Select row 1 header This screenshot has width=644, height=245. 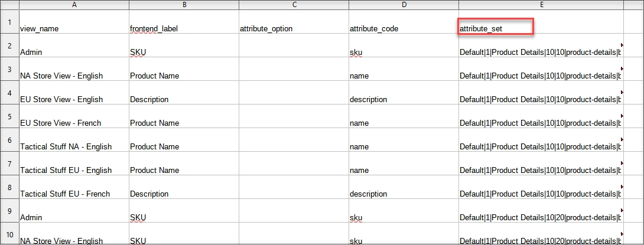pyautogui.click(x=9, y=22)
